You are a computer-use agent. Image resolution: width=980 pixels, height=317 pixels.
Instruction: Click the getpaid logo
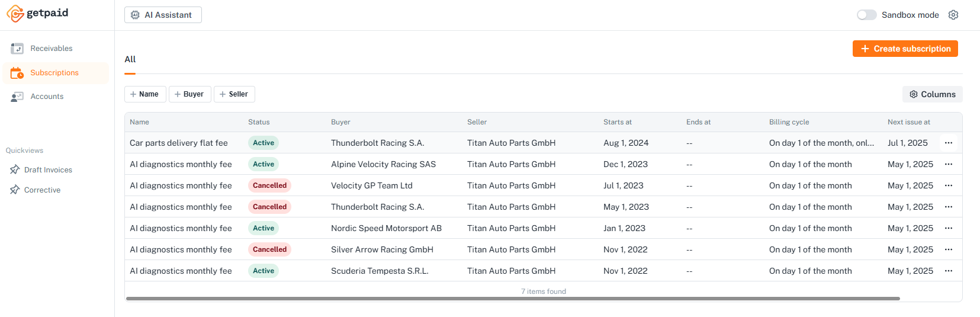pyautogui.click(x=37, y=13)
